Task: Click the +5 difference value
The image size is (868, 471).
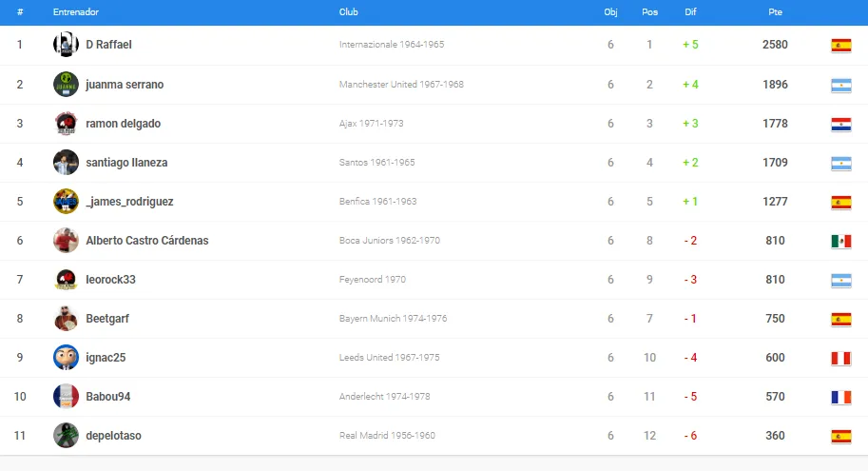Action: pyautogui.click(x=690, y=45)
